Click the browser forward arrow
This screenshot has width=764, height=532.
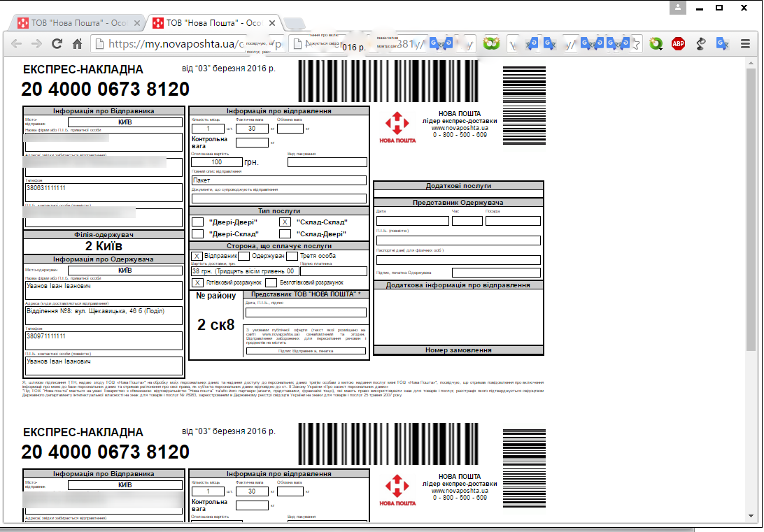point(36,44)
